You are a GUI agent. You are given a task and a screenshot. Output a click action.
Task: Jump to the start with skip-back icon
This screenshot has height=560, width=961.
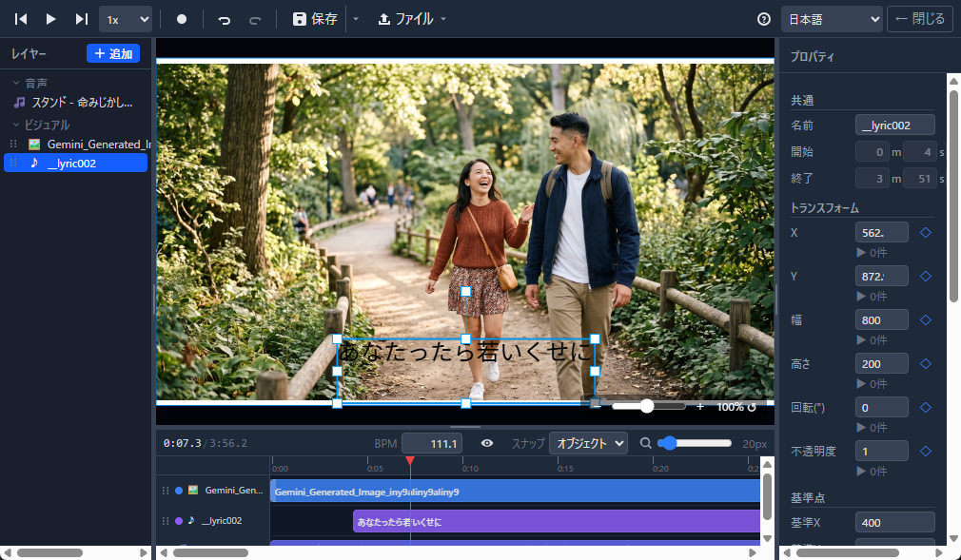pyautogui.click(x=21, y=19)
